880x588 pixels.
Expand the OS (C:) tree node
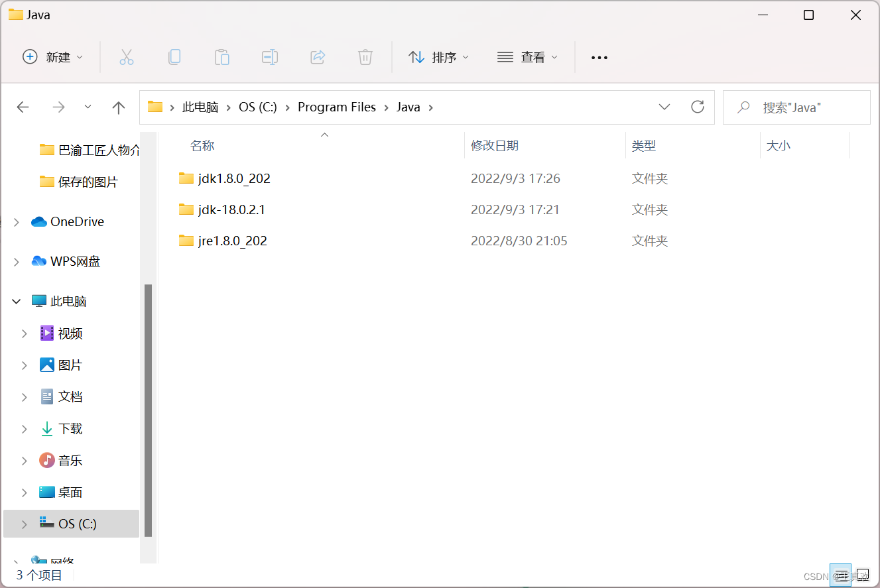click(x=25, y=524)
